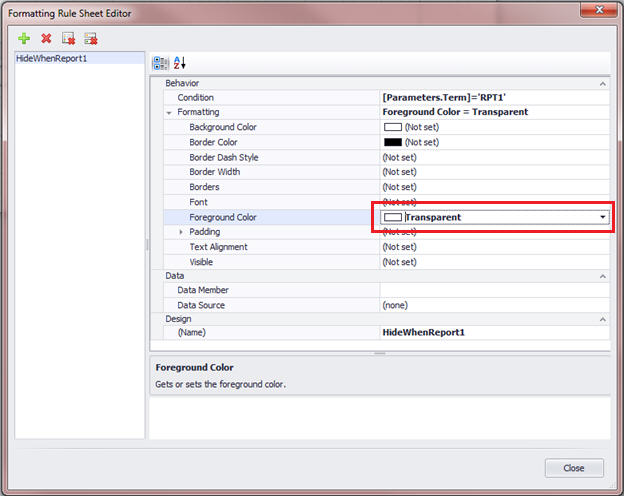Click the fourth toolbar icon to purge rules
The image size is (624, 496).
[91, 38]
